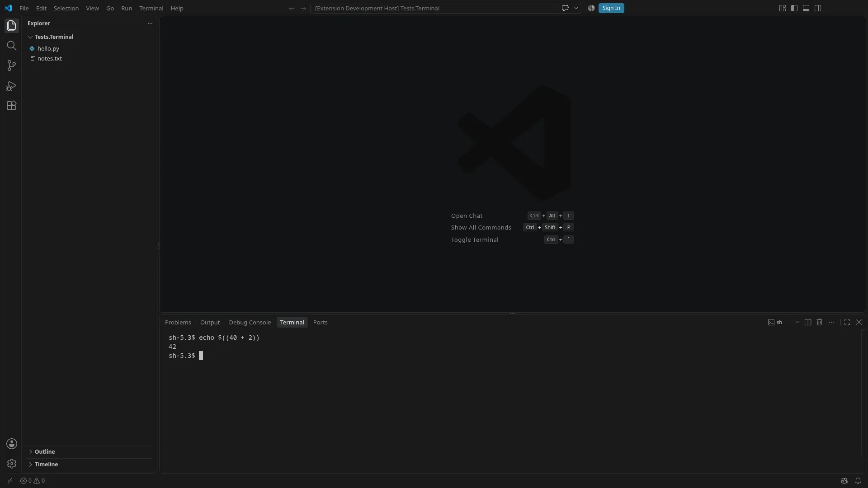868x488 pixels.
Task: Switch to the Output tab
Action: [210, 322]
